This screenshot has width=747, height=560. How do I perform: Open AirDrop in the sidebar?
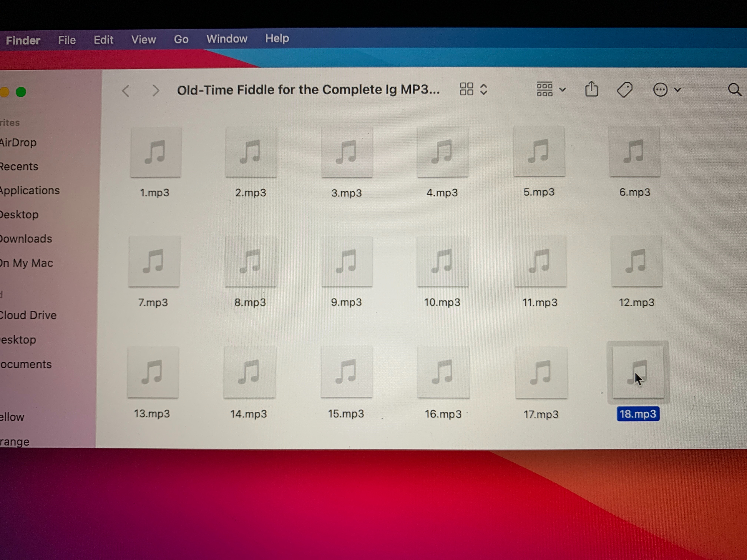tap(18, 142)
